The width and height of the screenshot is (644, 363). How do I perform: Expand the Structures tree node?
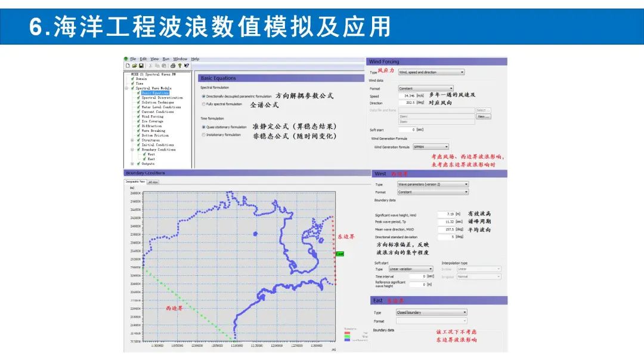[132, 140]
